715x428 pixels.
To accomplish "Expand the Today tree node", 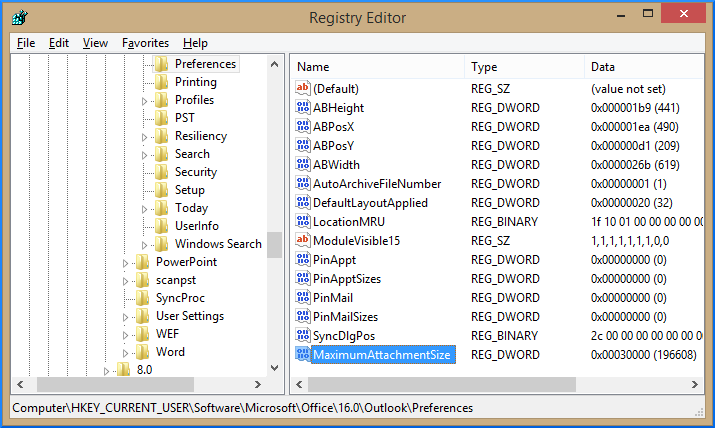I will [x=144, y=209].
